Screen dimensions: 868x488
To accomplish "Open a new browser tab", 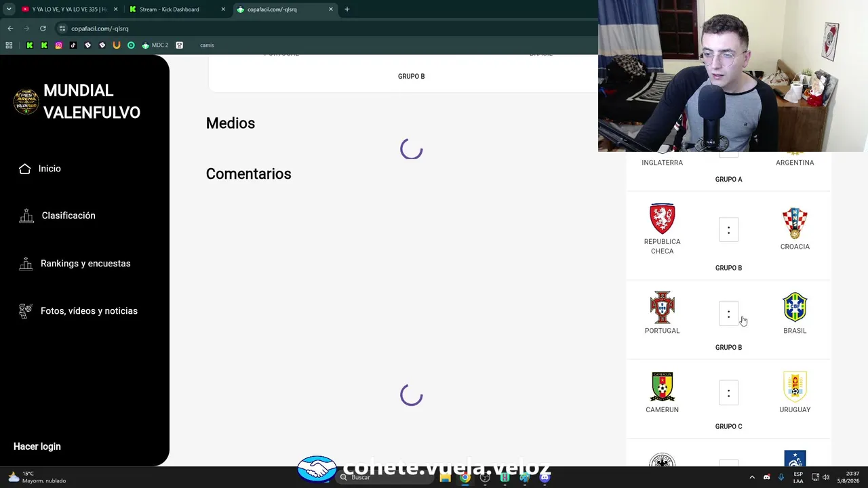I will click(347, 9).
